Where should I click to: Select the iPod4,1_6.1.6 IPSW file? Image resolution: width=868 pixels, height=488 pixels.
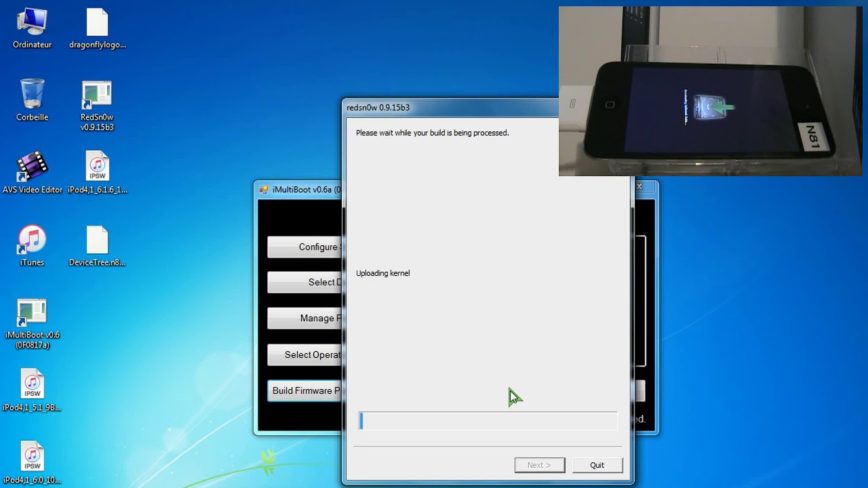(x=98, y=174)
